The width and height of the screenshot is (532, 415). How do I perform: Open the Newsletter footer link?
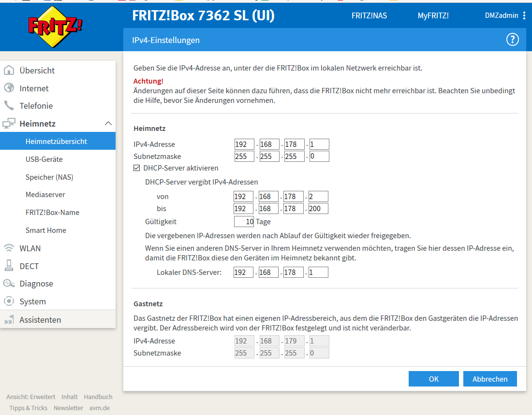coord(68,408)
